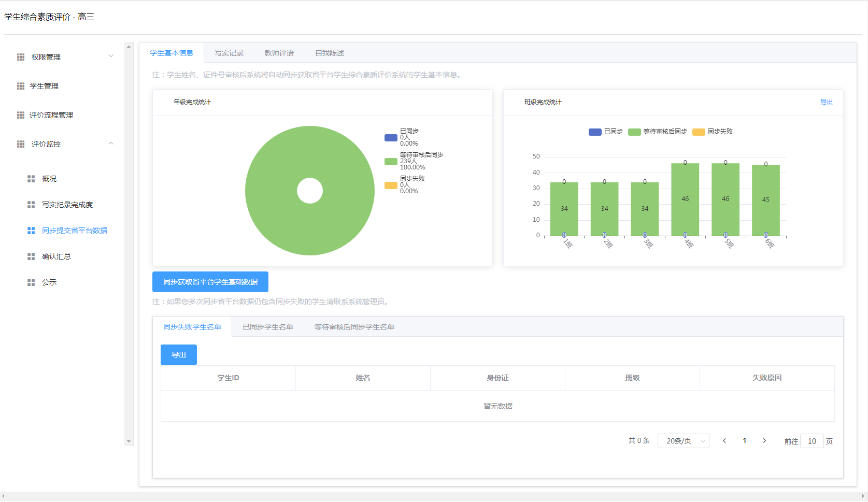Screen dimensions: 868x502
Task: Click the 评价流程管理 grid icon
Action: tap(21, 115)
